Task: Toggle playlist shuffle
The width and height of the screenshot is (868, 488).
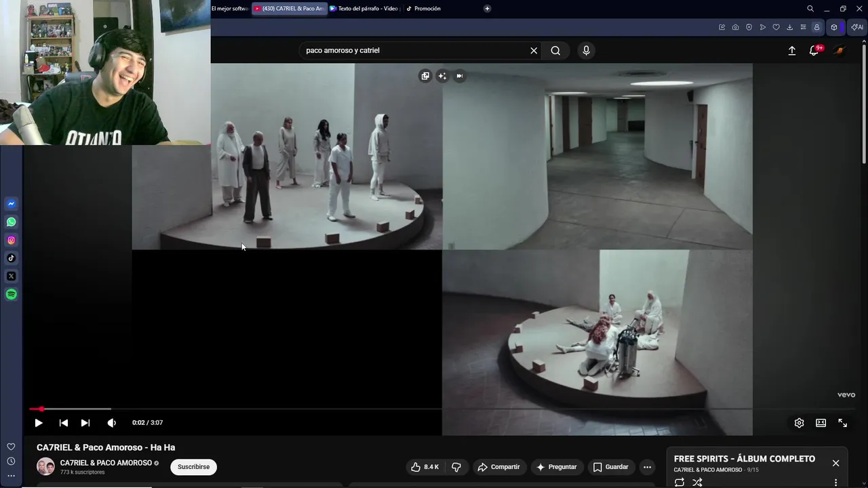Action: [x=697, y=483]
